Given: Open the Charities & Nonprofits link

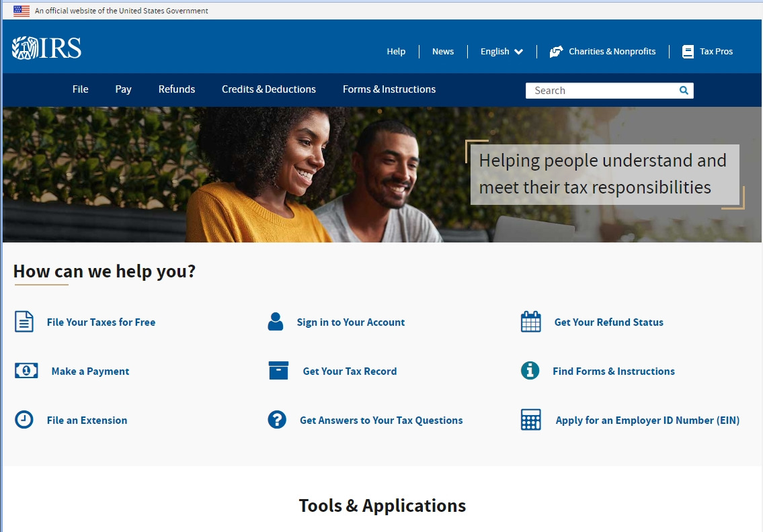Looking at the screenshot, I should (612, 52).
